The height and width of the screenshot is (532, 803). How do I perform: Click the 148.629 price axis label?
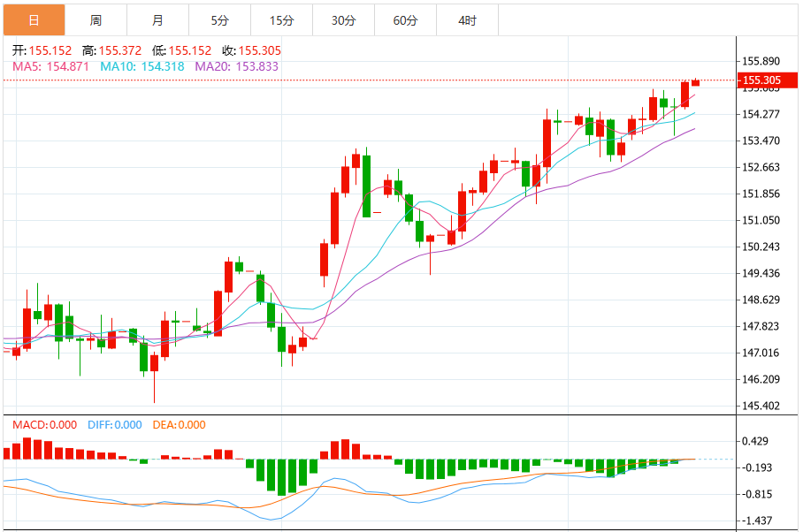[761, 300]
